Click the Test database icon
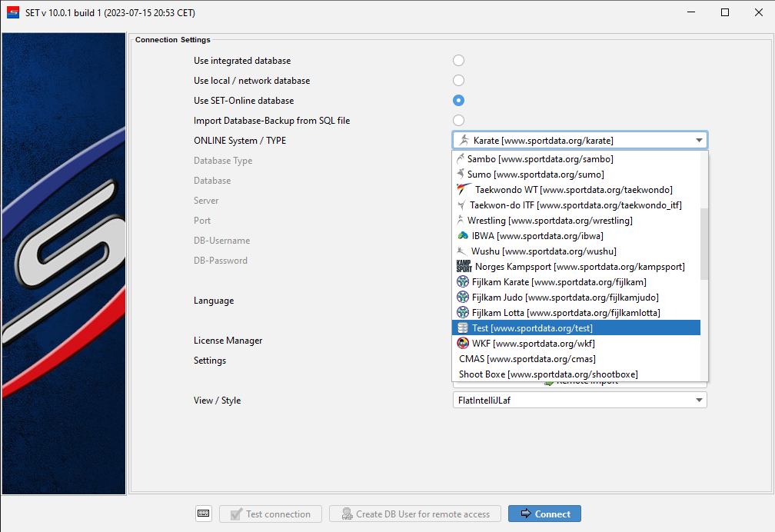The image size is (775, 532). click(463, 328)
